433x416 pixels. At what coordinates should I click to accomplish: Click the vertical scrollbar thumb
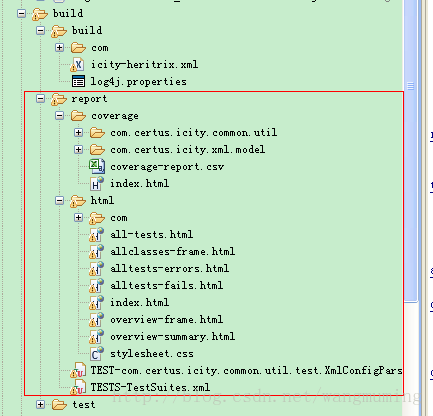point(410,151)
